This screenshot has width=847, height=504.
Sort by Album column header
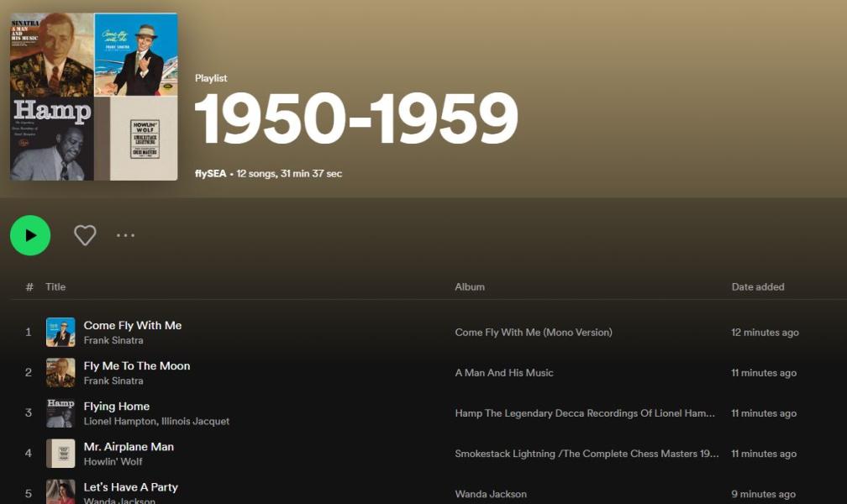(x=470, y=286)
